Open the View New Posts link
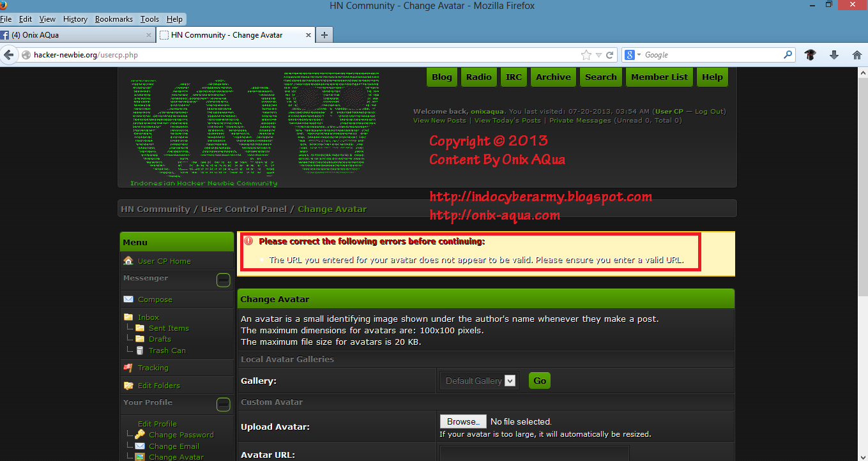Screen dimensions: 868x461 click(439, 120)
